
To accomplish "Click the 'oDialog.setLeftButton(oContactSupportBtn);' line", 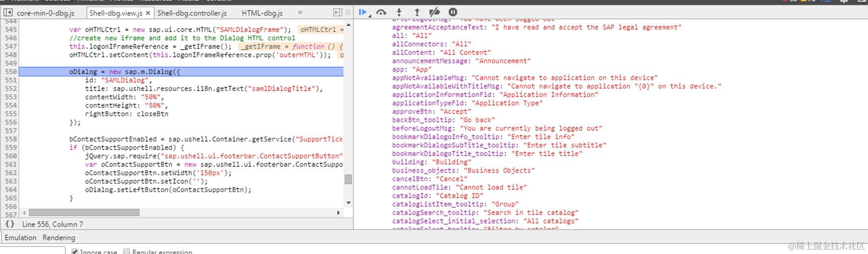I will [x=168, y=190].
